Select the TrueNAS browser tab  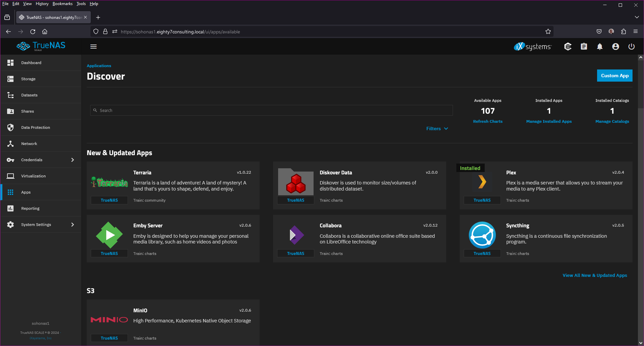tap(53, 17)
